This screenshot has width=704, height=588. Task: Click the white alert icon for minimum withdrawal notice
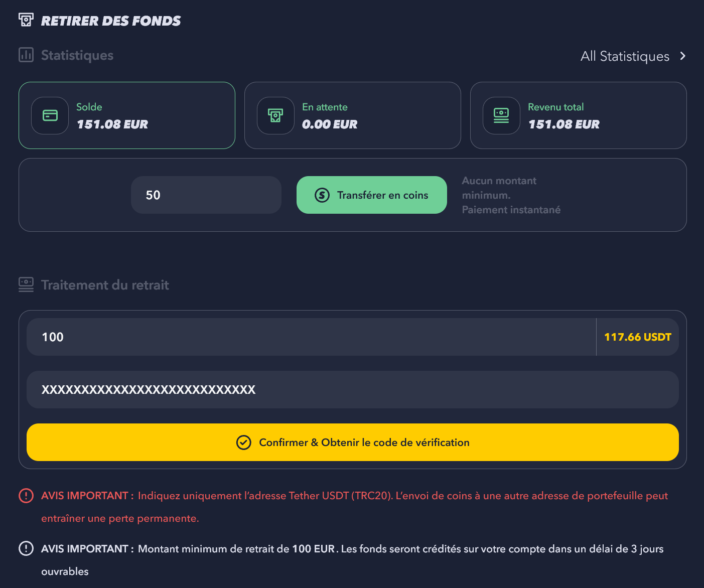(x=26, y=548)
